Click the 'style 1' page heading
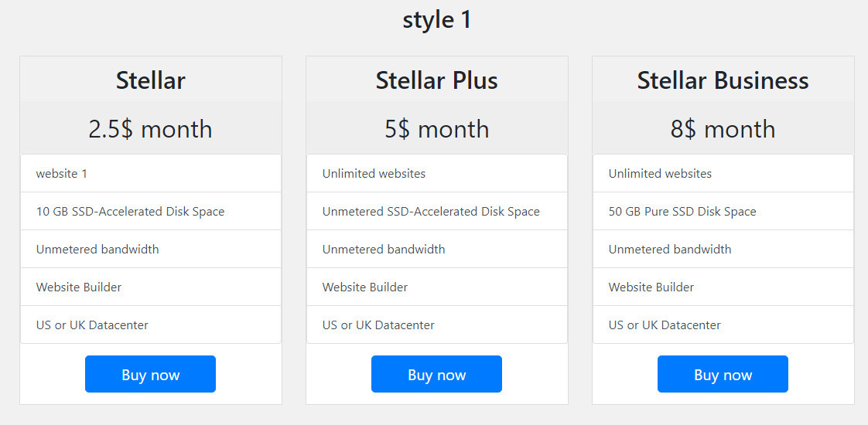Image resolution: width=868 pixels, height=425 pixels. point(437,20)
